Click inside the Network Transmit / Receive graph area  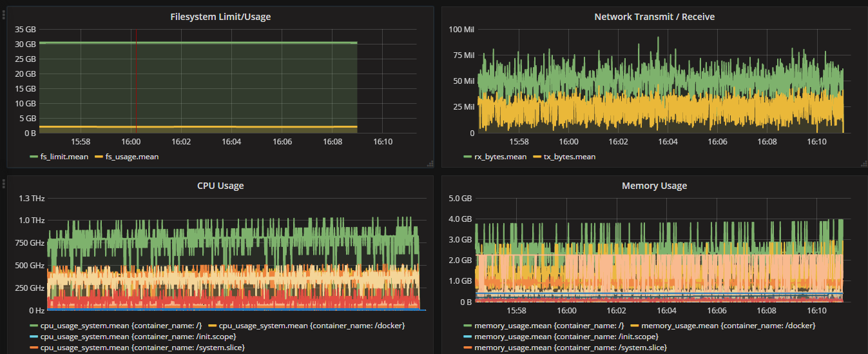tap(664, 81)
